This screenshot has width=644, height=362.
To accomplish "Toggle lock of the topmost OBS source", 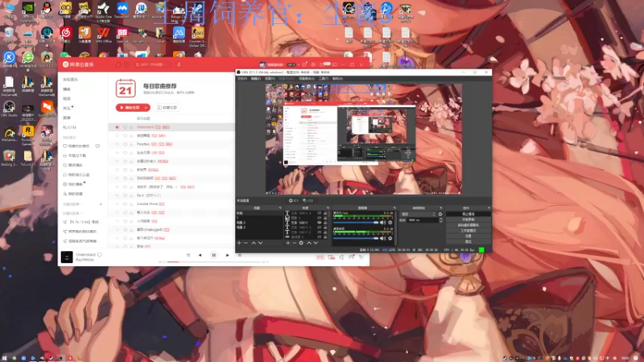I will (x=325, y=213).
